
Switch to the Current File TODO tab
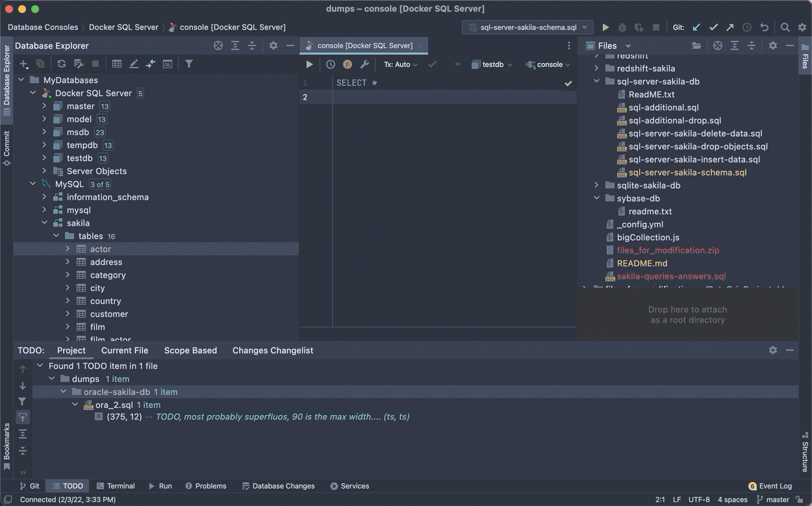[125, 350]
